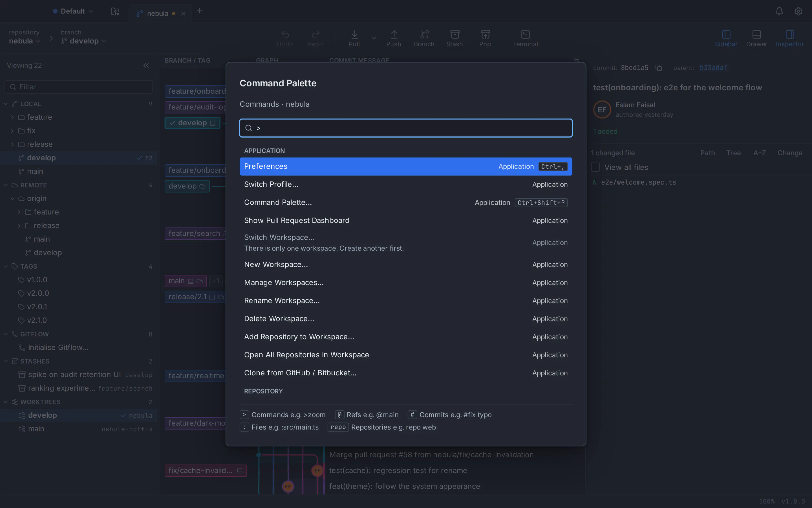The width and height of the screenshot is (812, 508).
Task: Open file e2e/welcome.spec.ts
Action: point(638,182)
